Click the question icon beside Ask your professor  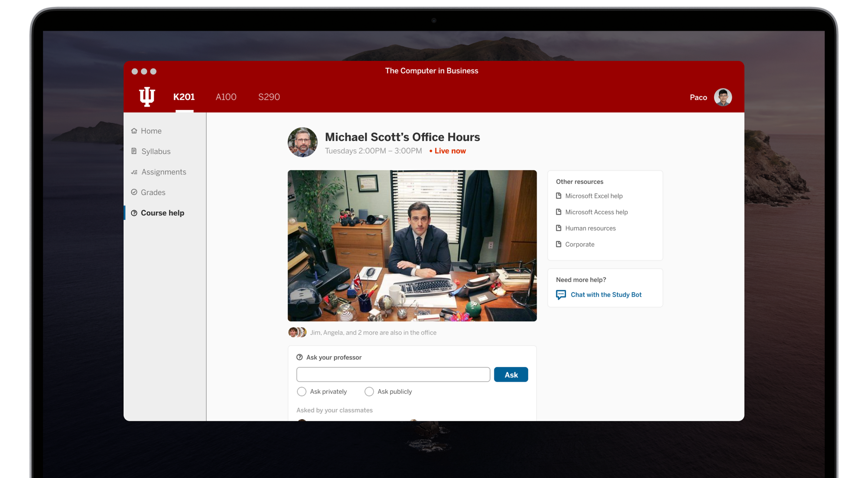(x=299, y=357)
